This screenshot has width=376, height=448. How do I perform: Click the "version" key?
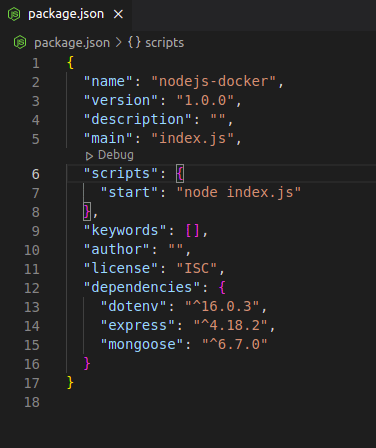pos(121,101)
